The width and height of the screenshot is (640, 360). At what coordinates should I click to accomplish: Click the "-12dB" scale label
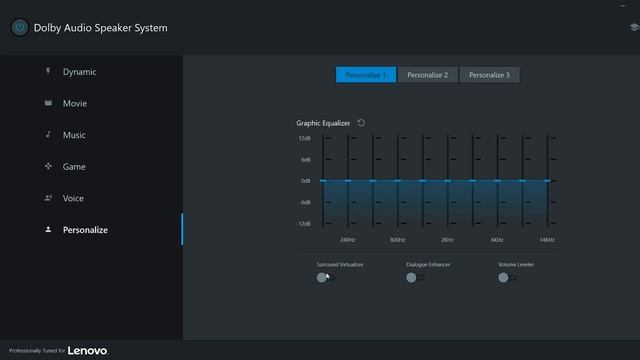click(x=304, y=224)
